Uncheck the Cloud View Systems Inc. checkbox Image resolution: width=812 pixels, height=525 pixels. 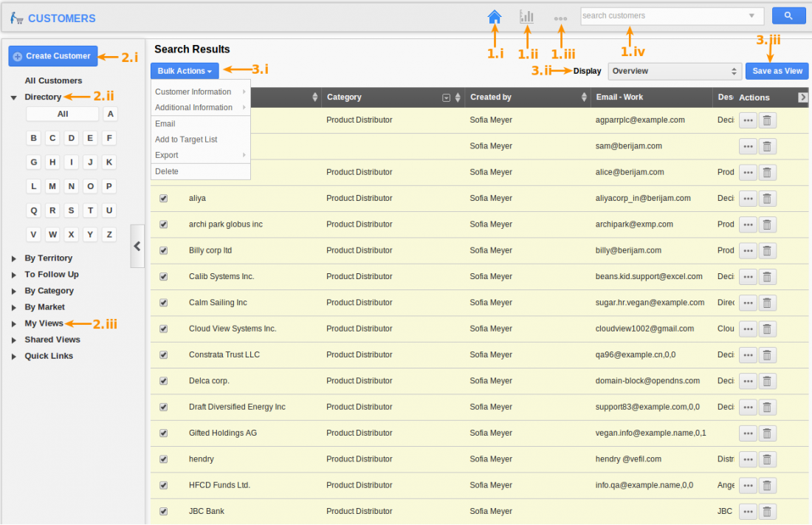tap(164, 329)
